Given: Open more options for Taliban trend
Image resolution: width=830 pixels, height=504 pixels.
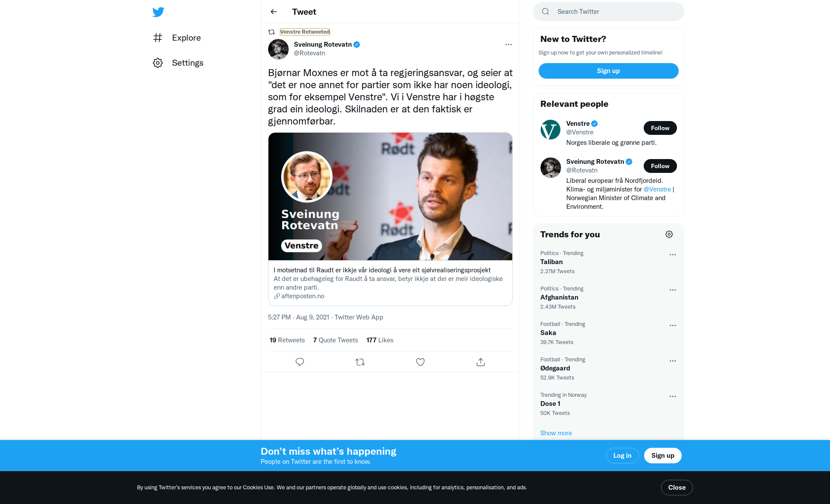Looking at the screenshot, I should tap(673, 255).
